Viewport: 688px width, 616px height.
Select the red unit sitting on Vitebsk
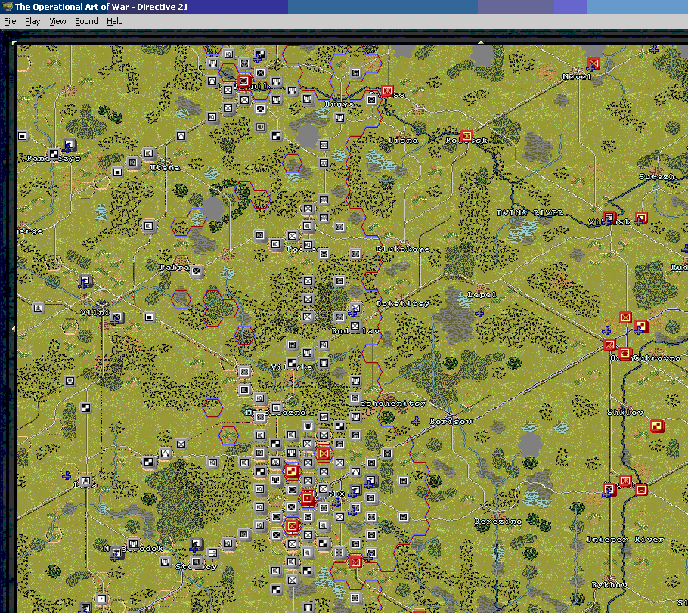609,217
